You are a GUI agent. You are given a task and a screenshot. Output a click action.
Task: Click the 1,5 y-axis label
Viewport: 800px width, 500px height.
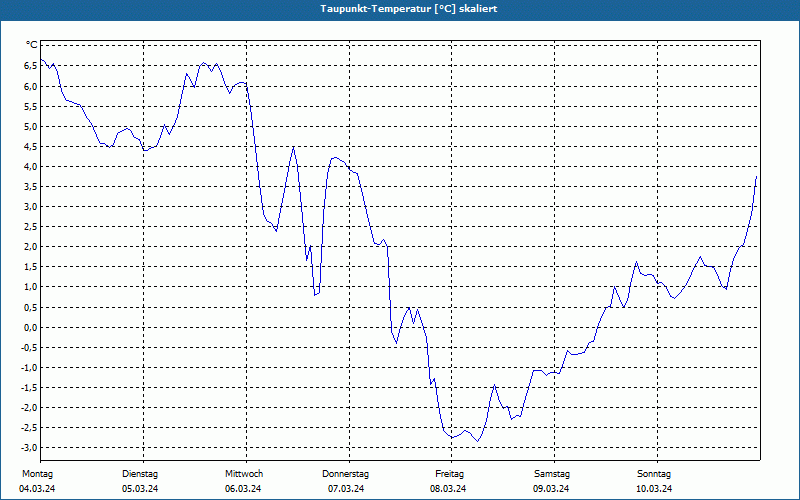click(x=31, y=267)
